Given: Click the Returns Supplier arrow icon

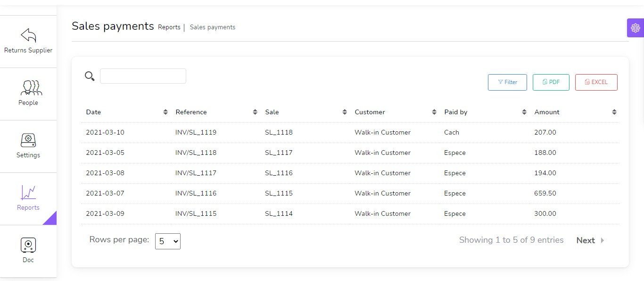Looking at the screenshot, I should point(28,35).
